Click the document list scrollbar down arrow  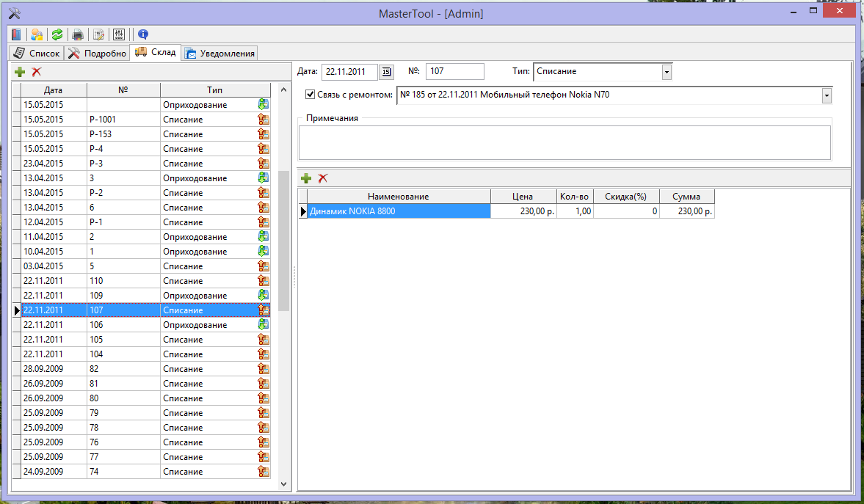(x=284, y=484)
